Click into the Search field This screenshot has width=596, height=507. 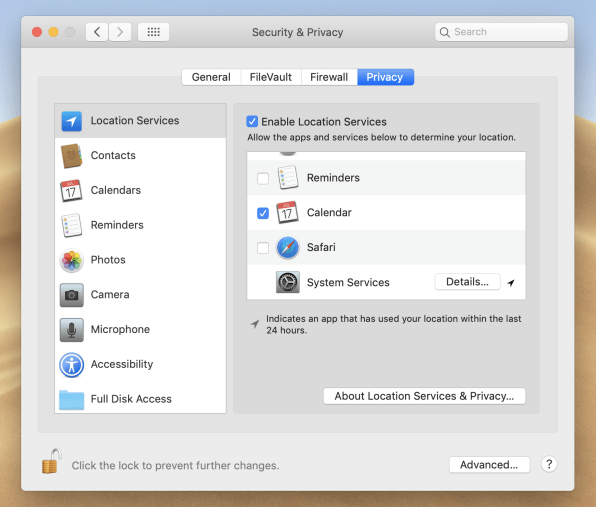pos(501,32)
